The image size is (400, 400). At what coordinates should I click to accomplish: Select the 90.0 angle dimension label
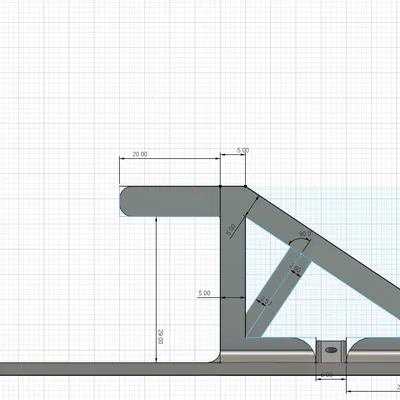305,234
